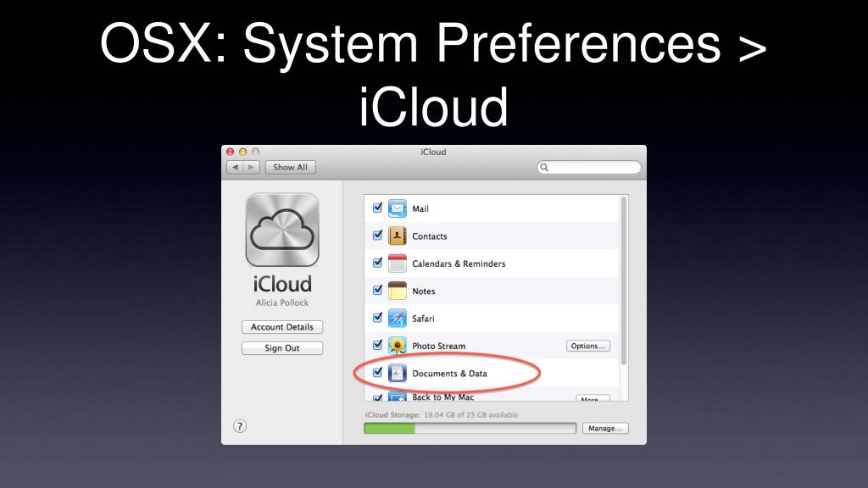Image resolution: width=868 pixels, height=488 pixels.
Task: Toggle the Safari sync checkbox
Action: [x=377, y=318]
